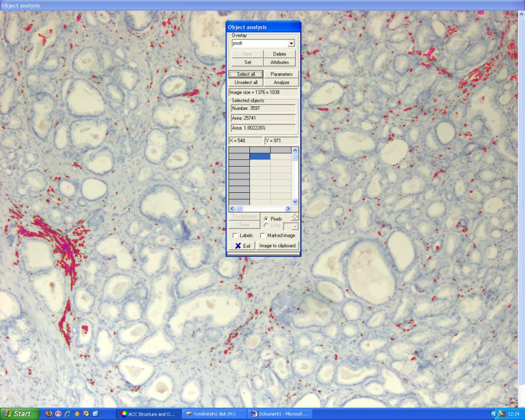Click the Object analysis dialog title bar
The height and width of the screenshot is (420, 525).
[x=263, y=27]
